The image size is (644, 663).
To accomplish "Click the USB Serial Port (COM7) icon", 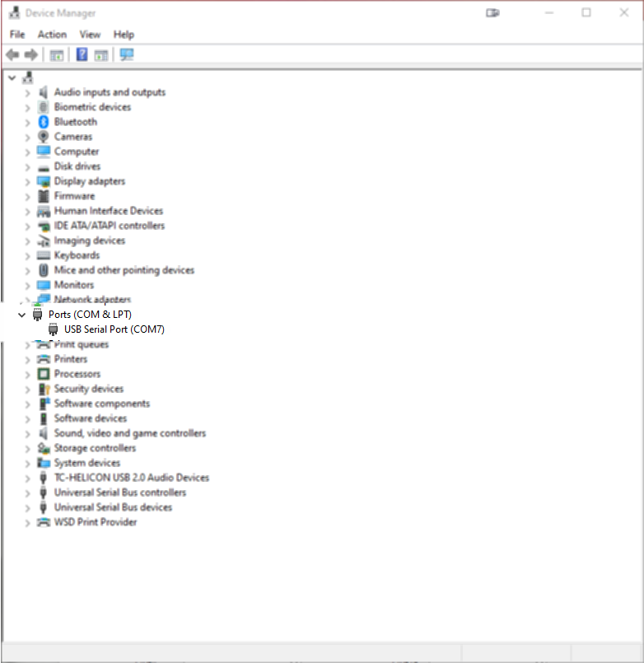I will pos(53,329).
